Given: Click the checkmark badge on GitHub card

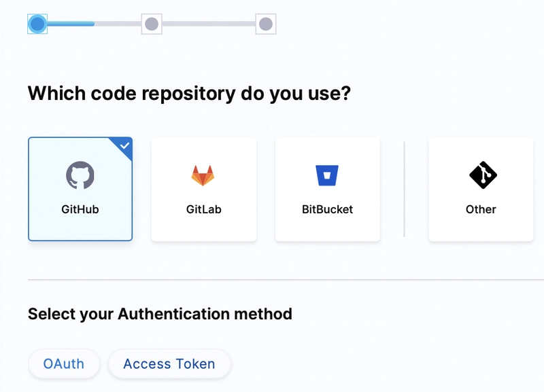Looking at the screenshot, I should tap(124, 145).
